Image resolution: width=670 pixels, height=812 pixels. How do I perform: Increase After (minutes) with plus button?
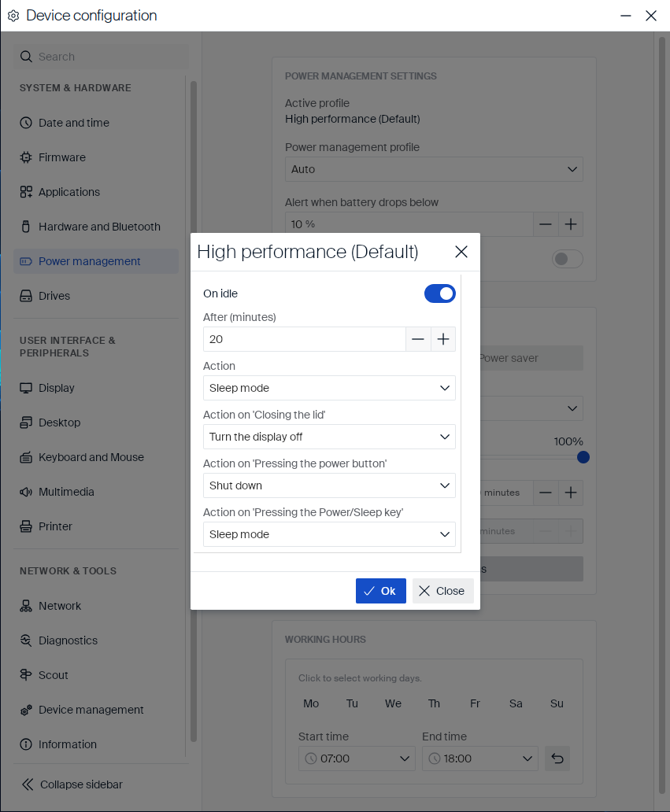tap(443, 339)
